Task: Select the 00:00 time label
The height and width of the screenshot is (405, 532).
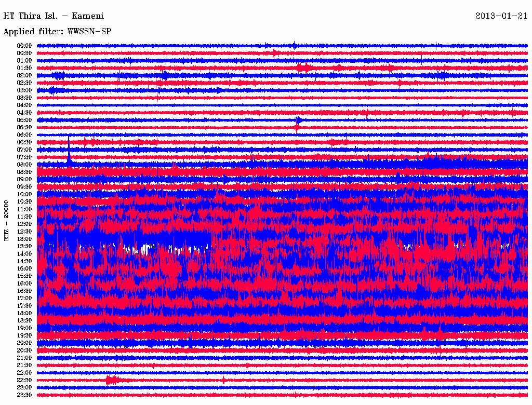Action: pyautogui.click(x=24, y=46)
